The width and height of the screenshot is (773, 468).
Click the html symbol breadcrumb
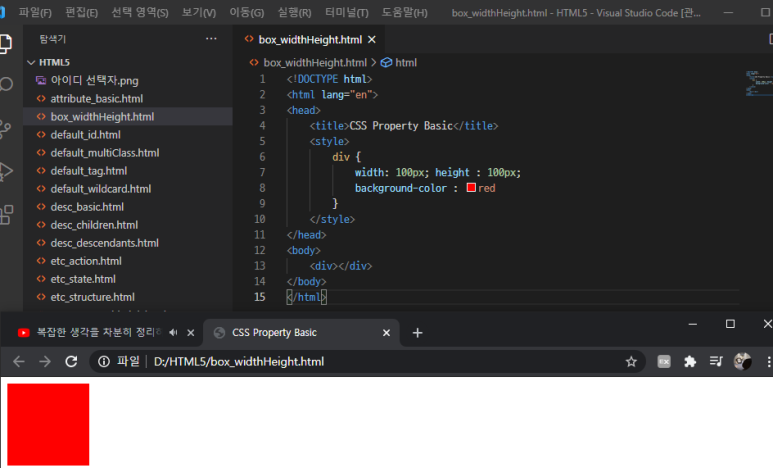click(399, 63)
